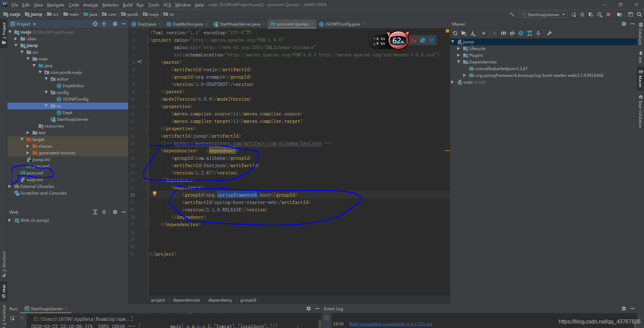Expand test folder in Project tree
Viewport: 644px width, 328px height.
(x=28, y=133)
